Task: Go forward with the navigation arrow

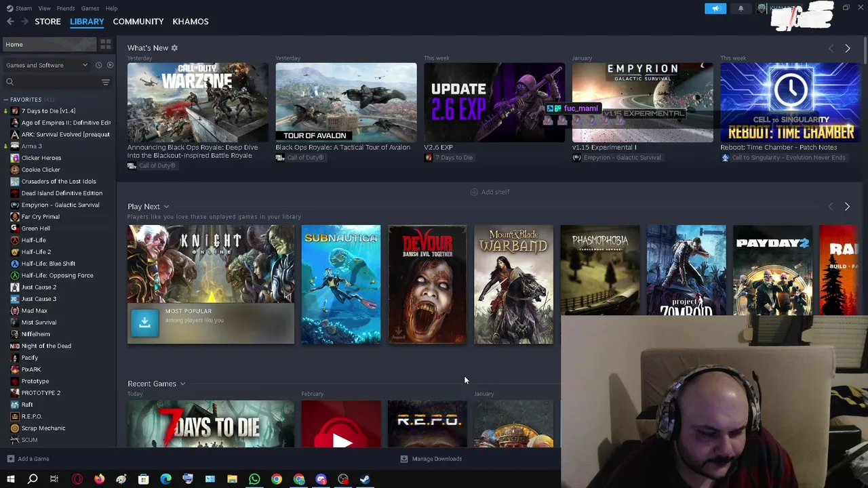Action: (x=25, y=22)
